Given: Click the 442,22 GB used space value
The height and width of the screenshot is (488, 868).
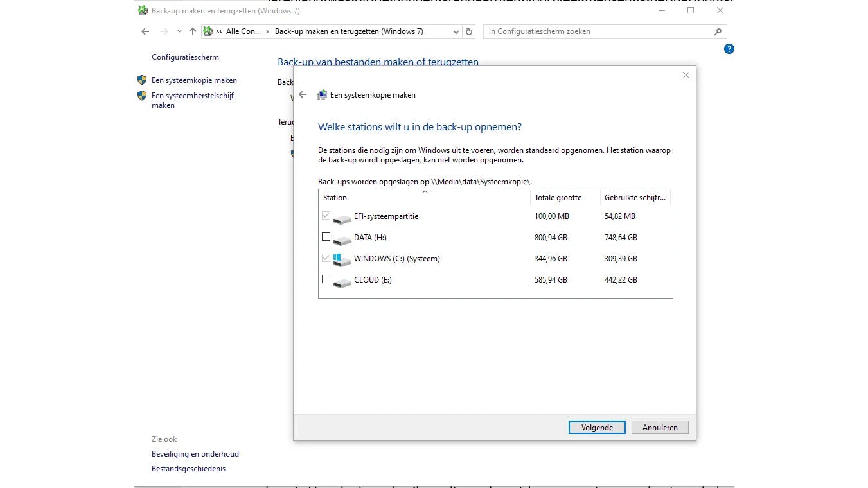Looking at the screenshot, I should pyautogui.click(x=621, y=280).
